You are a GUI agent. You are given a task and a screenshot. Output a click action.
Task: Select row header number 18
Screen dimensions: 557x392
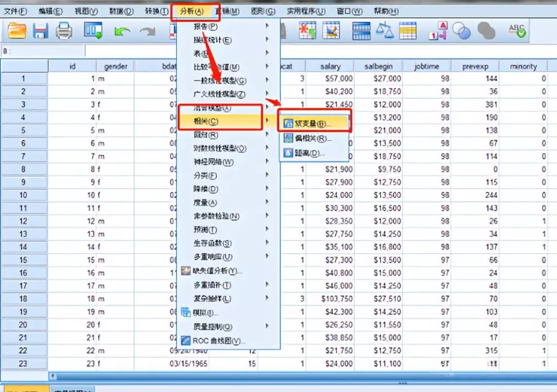tap(24, 299)
